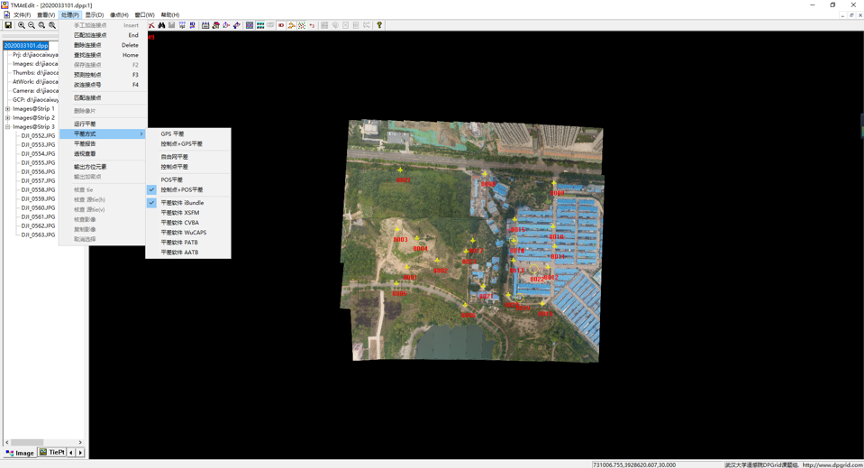Click the teal tiled-images toolbar icon
Viewport: 864px width, 468px height.
point(260,25)
